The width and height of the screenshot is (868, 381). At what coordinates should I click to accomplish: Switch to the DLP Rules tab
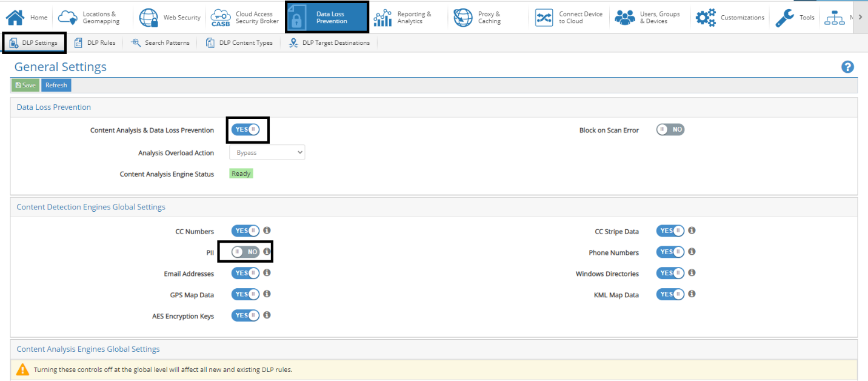click(95, 43)
